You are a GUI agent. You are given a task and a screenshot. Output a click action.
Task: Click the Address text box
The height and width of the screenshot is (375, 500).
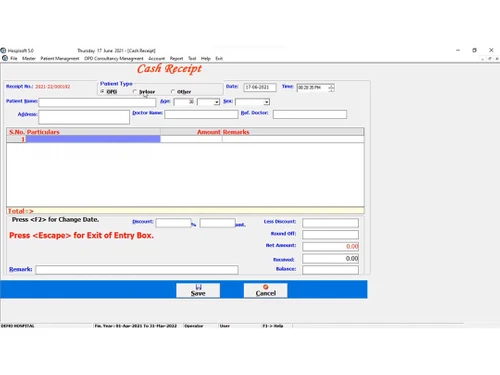[84, 117]
